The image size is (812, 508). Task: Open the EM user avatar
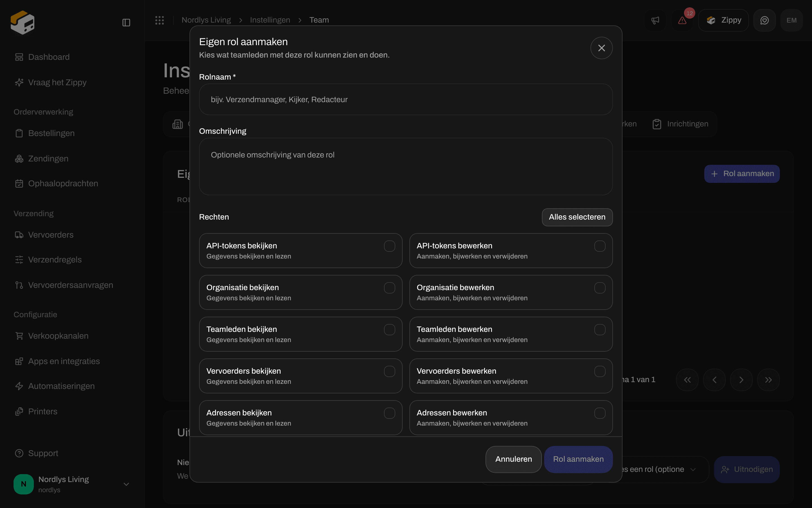pyautogui.click(x=791, y=21)
